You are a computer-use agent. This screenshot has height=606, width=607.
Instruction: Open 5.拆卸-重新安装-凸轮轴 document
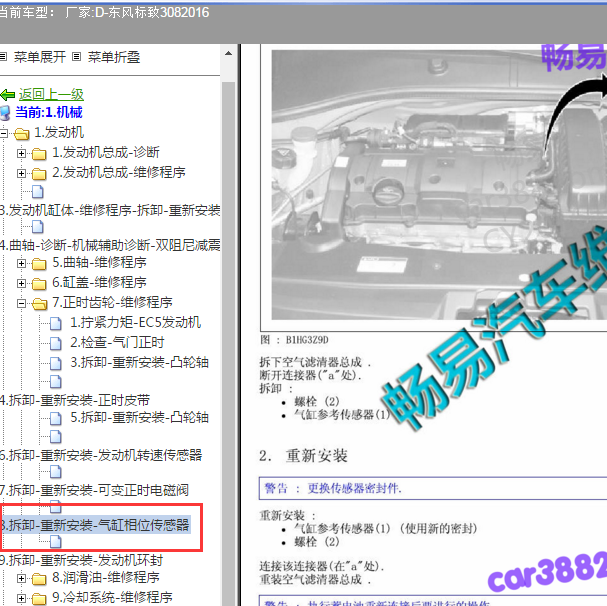tap(139, 417)
